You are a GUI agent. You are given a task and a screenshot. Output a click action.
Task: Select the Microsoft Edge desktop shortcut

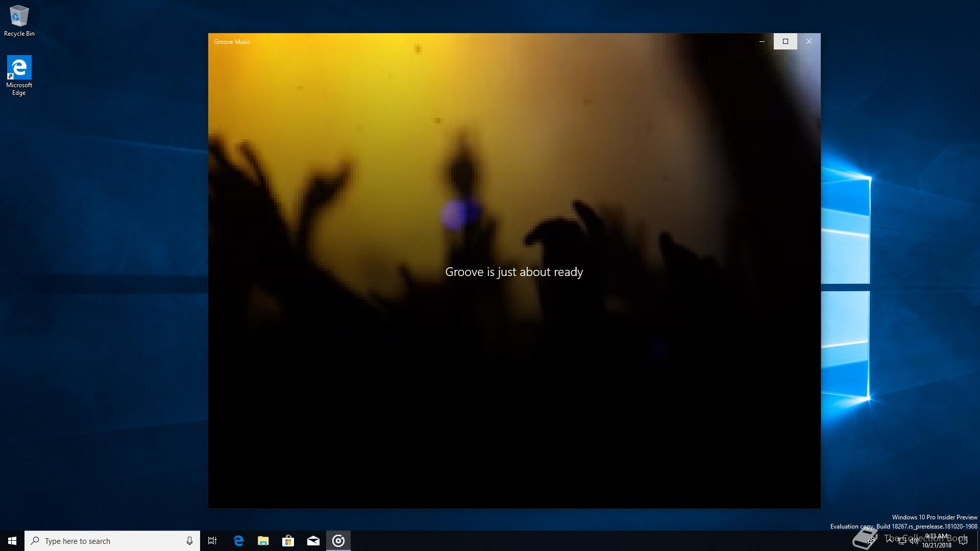(19, 76)
